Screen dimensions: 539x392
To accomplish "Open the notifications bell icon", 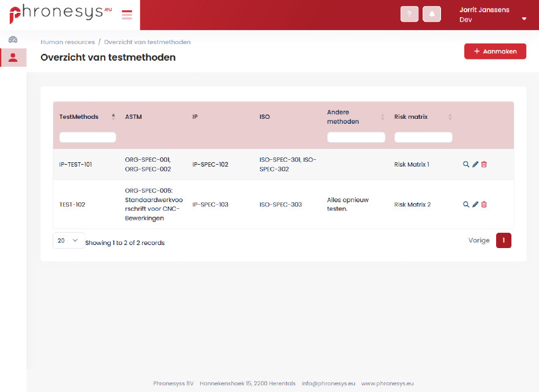I will 432,14.
